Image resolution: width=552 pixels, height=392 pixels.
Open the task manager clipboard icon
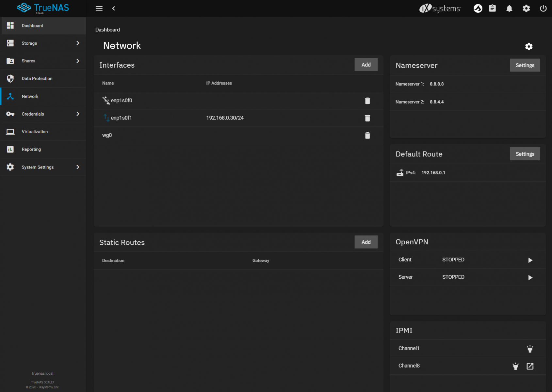click(x=492, y=8)
